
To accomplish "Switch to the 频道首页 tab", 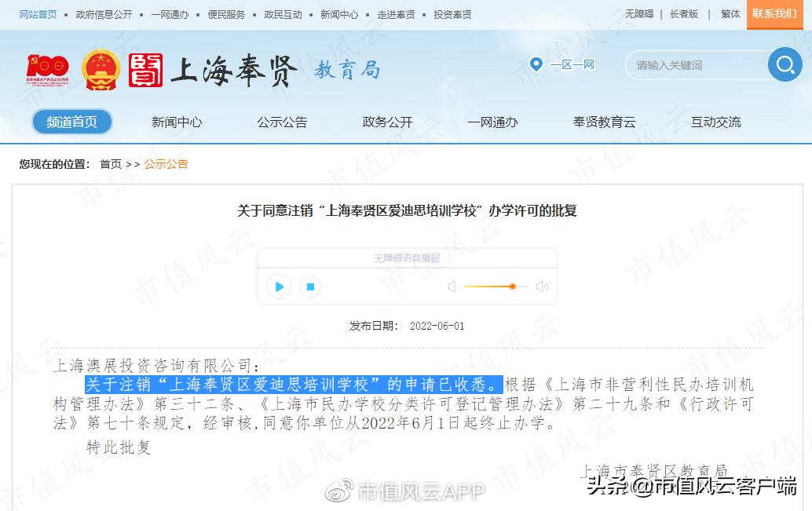I will tap(71, 122).
